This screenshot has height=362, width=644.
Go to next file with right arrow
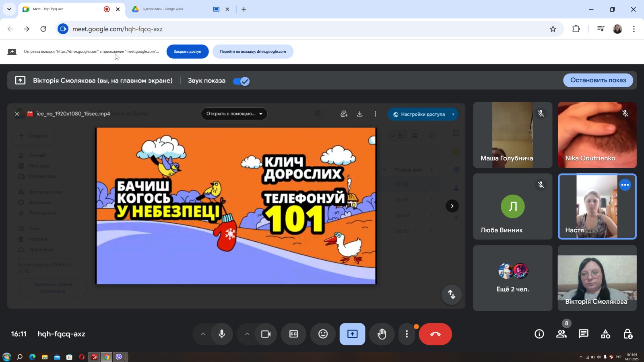pos(452,206)
